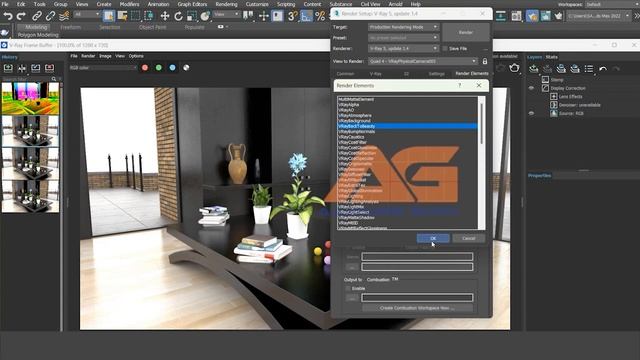Toggle the Percent Snap icon
This screenshot has width=640, height=360.
coord(320,16)
